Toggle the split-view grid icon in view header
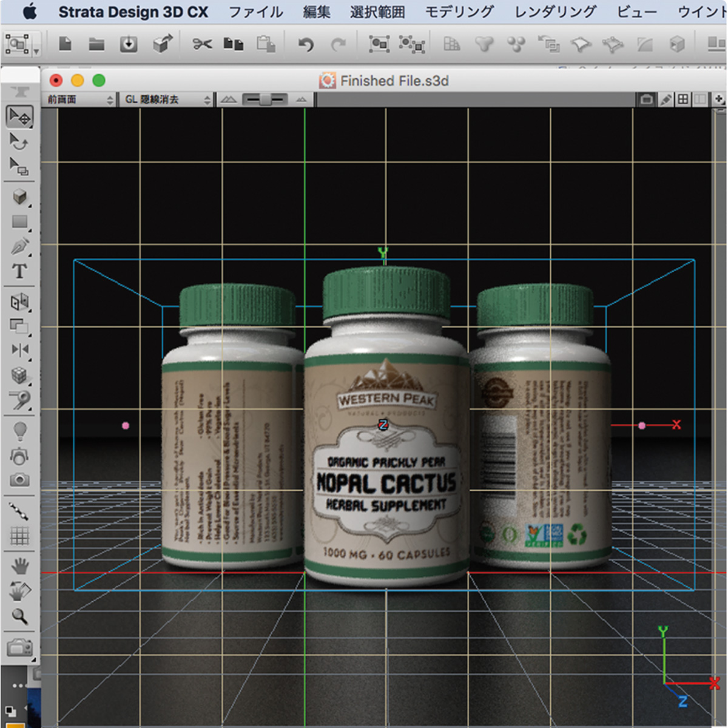This screenshot has height=728, width=728. 684,99
